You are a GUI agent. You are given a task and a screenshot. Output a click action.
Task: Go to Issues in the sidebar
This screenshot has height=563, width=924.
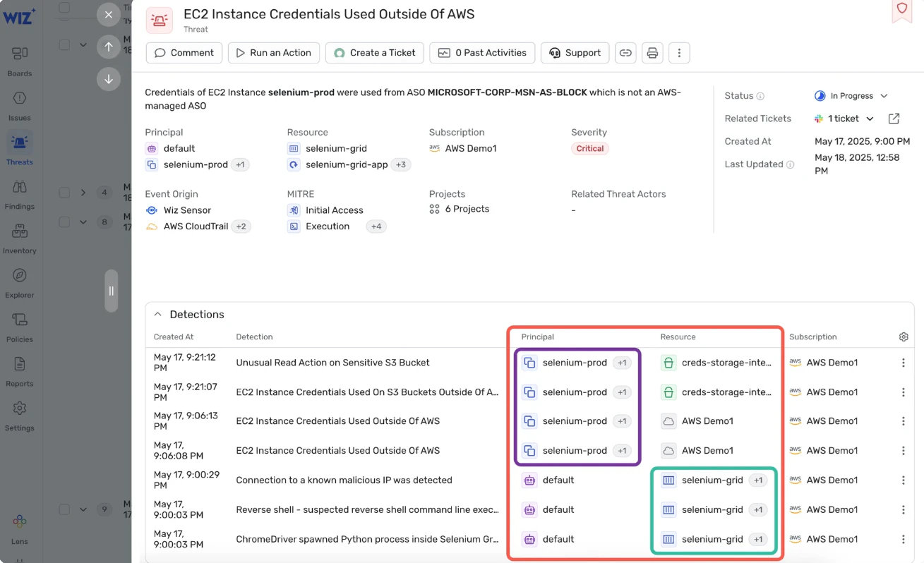tap(20, 106)
